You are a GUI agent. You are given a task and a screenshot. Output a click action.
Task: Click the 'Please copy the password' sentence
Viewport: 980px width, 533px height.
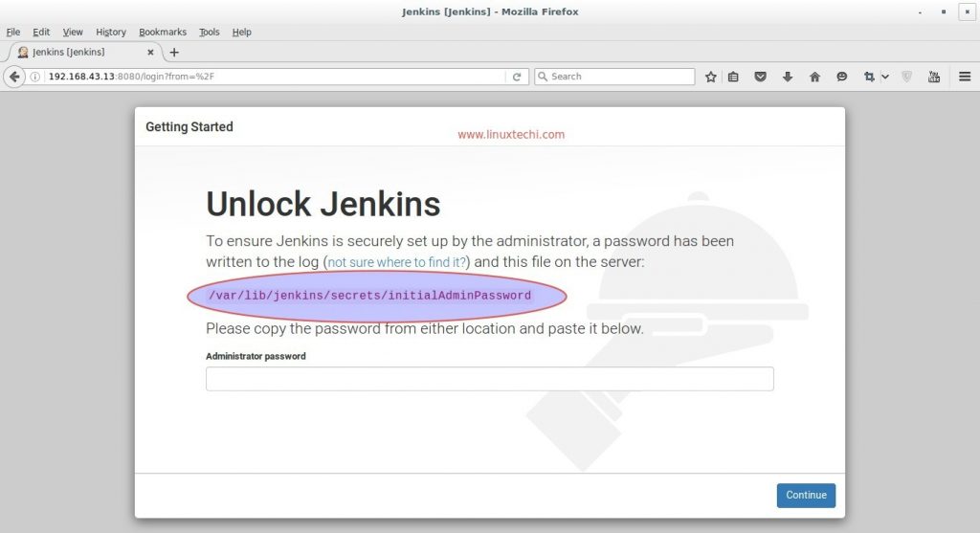(x=424, y=328)
